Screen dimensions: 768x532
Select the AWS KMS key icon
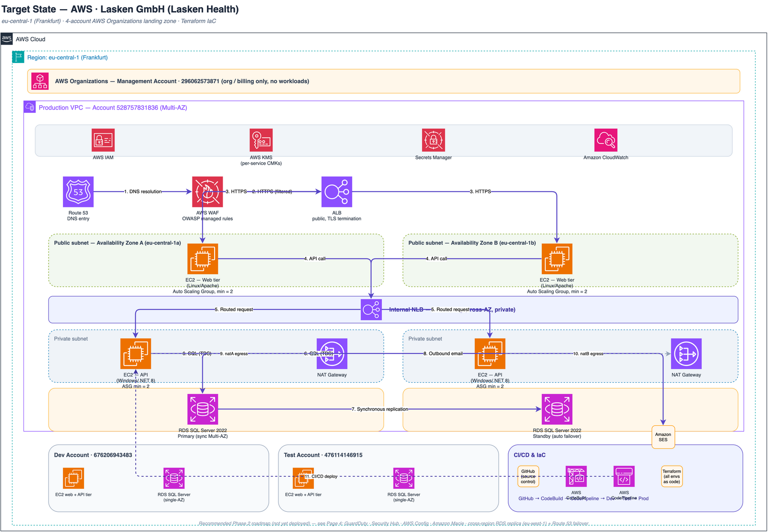click(261, 140)
